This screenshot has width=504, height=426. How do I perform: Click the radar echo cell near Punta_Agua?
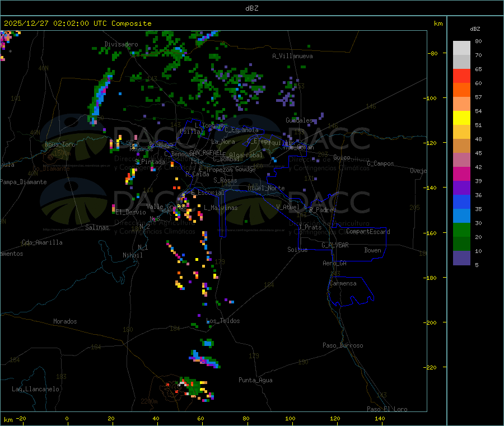[195, 388]
